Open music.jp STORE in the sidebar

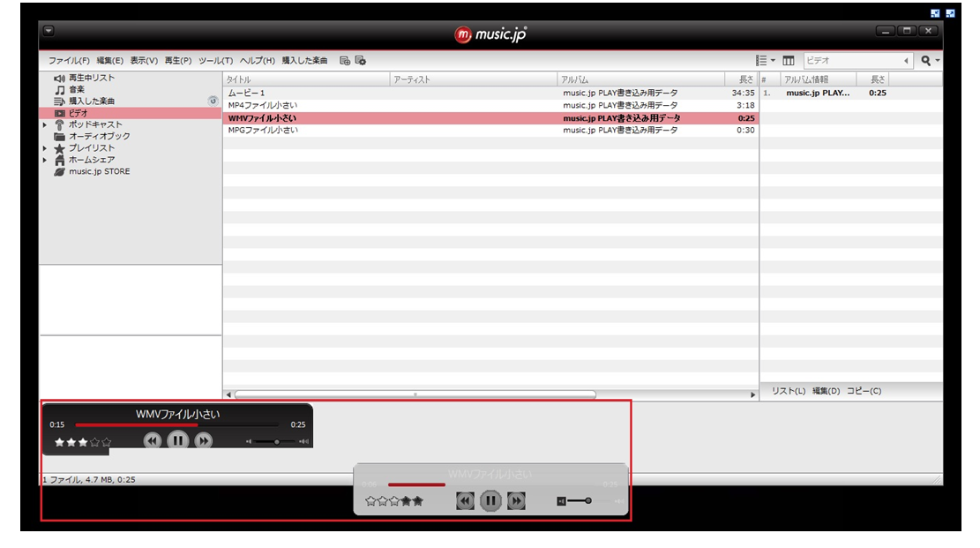point(99,171)
